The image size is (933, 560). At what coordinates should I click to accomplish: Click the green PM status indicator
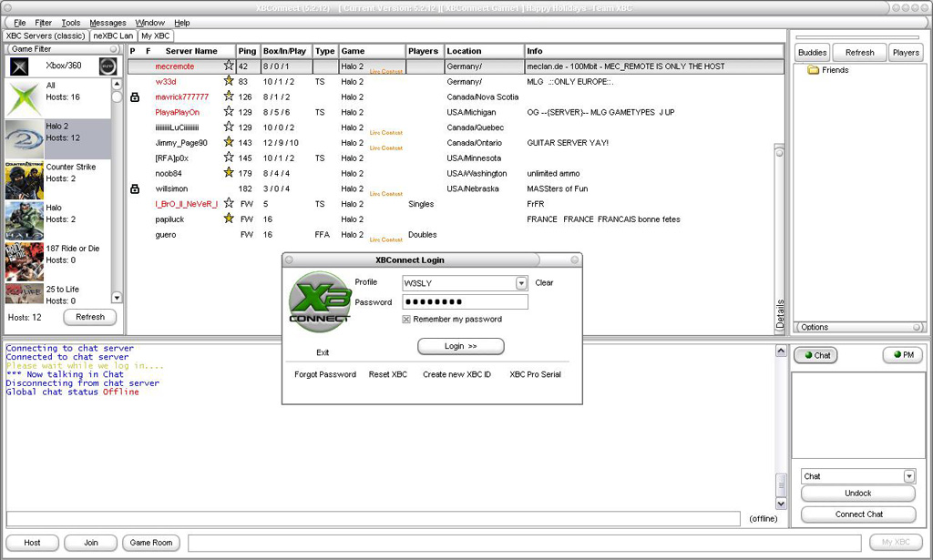click(x=897, y=354)
